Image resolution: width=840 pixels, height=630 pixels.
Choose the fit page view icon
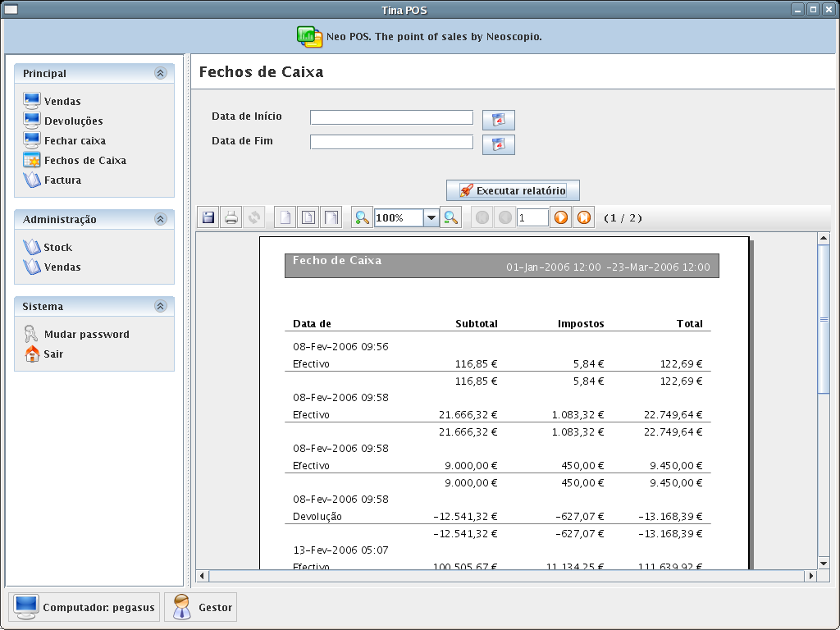coord(308,217)
